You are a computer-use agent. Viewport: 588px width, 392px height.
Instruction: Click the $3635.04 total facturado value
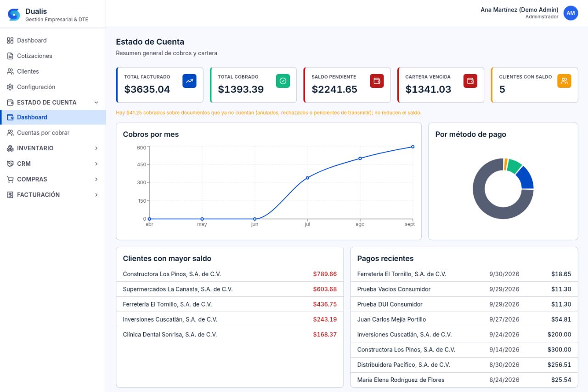point(147,89)
